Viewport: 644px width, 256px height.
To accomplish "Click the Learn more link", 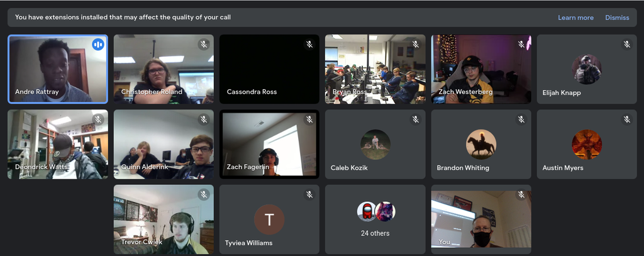I will (575, 18).
